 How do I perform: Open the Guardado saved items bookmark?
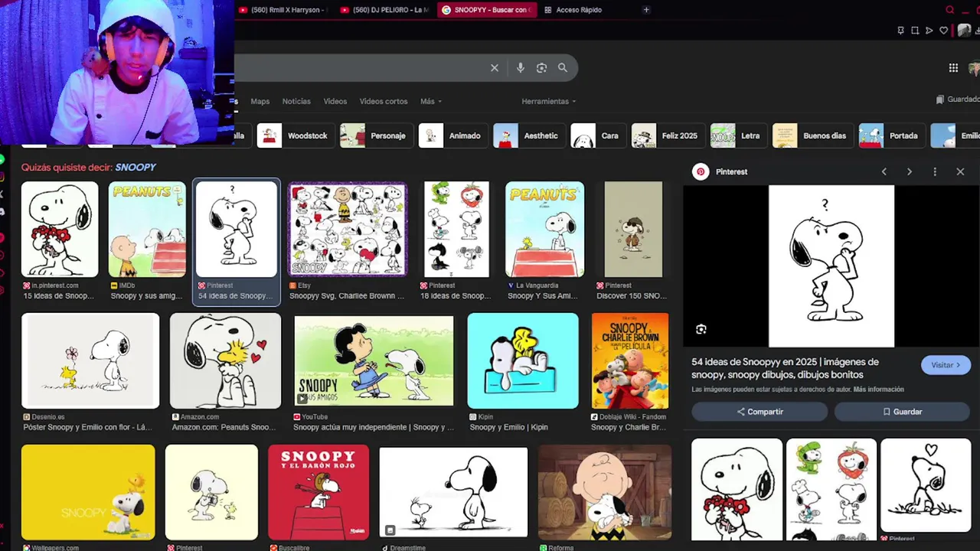point(959,99)
